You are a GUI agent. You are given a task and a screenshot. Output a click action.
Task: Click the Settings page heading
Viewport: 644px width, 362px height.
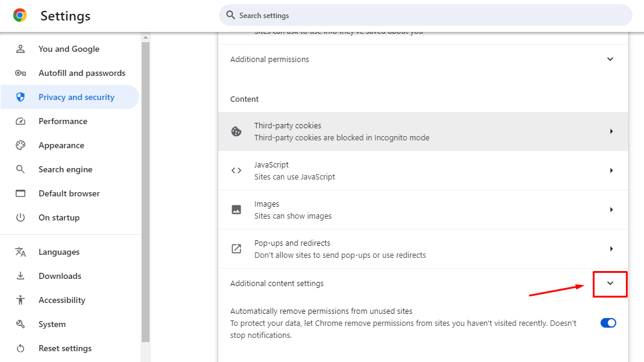(x=65, y=16)
